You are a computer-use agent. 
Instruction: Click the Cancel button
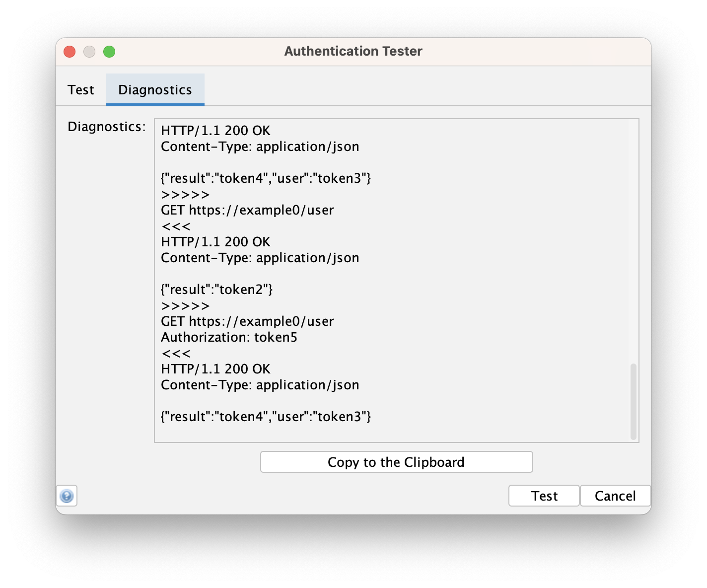[x=615, y=495]
